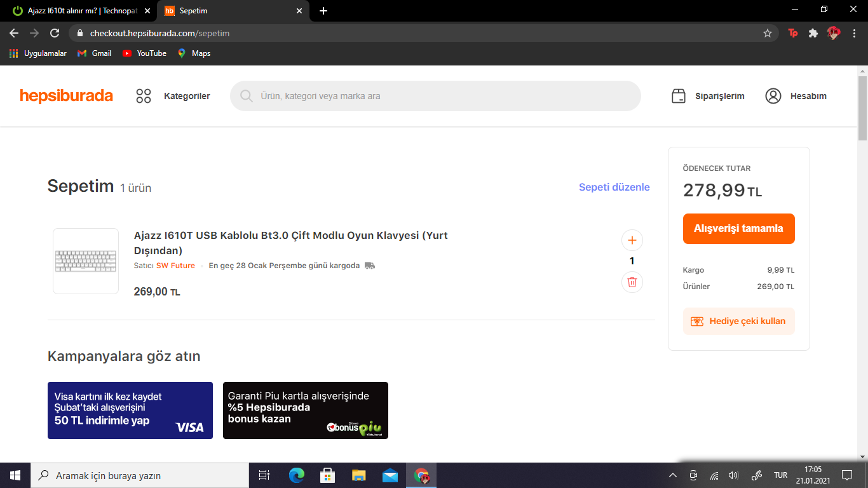Click the delivery date text 'En geç 28 Ocak'
868x488 pixels.
[284, 266]
